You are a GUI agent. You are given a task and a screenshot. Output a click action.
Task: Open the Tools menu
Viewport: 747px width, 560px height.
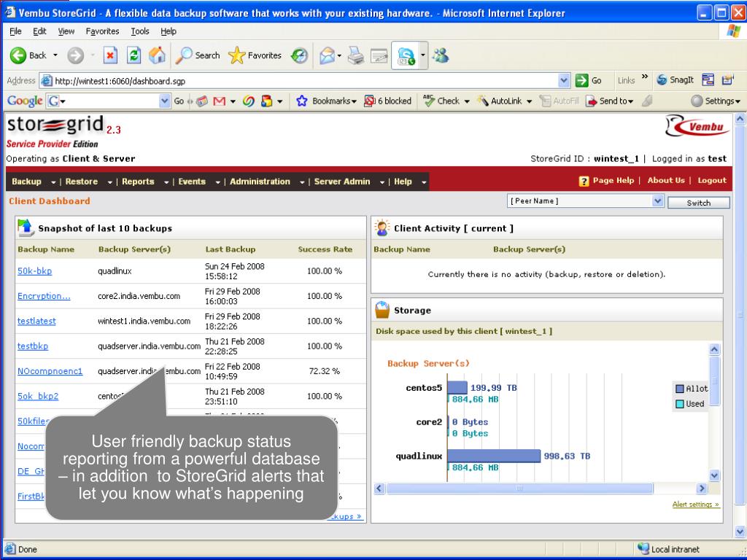click(140, 31)
